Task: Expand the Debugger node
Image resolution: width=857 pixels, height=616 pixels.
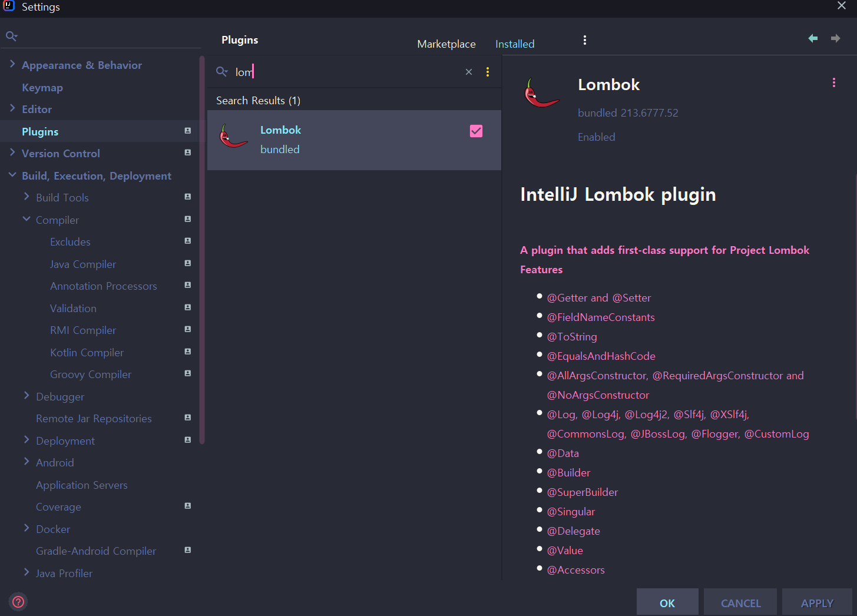Action: 27,395
